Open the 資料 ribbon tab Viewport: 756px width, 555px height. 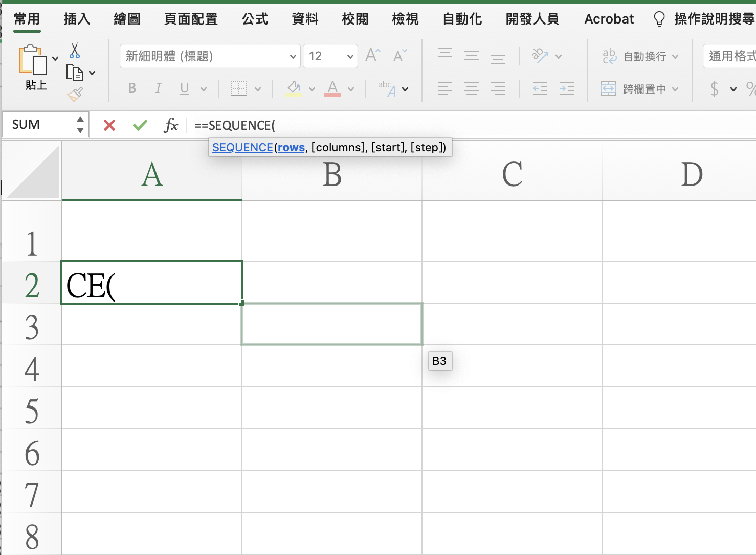tap(305, 19)
